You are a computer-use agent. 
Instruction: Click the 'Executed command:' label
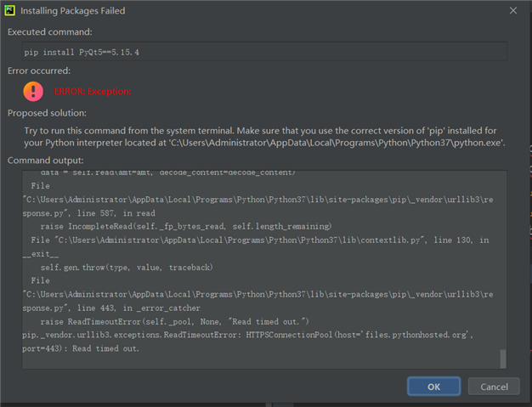pos(50,31)
